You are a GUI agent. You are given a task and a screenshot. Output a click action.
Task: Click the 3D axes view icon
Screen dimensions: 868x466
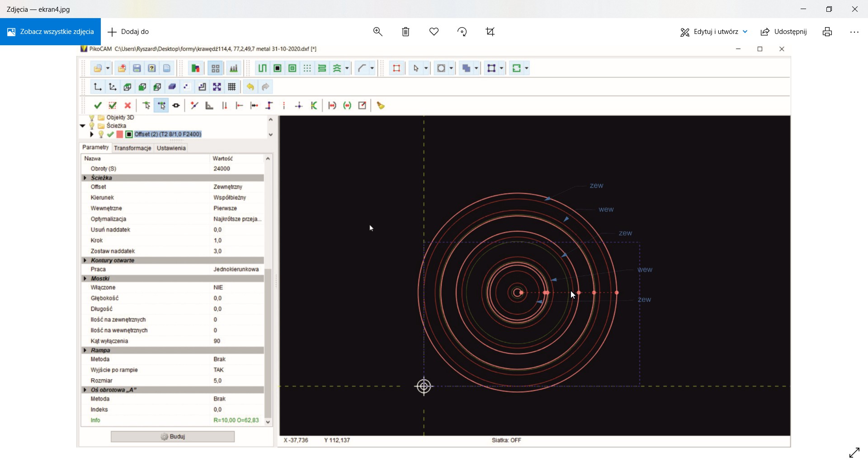coord(113,87)
